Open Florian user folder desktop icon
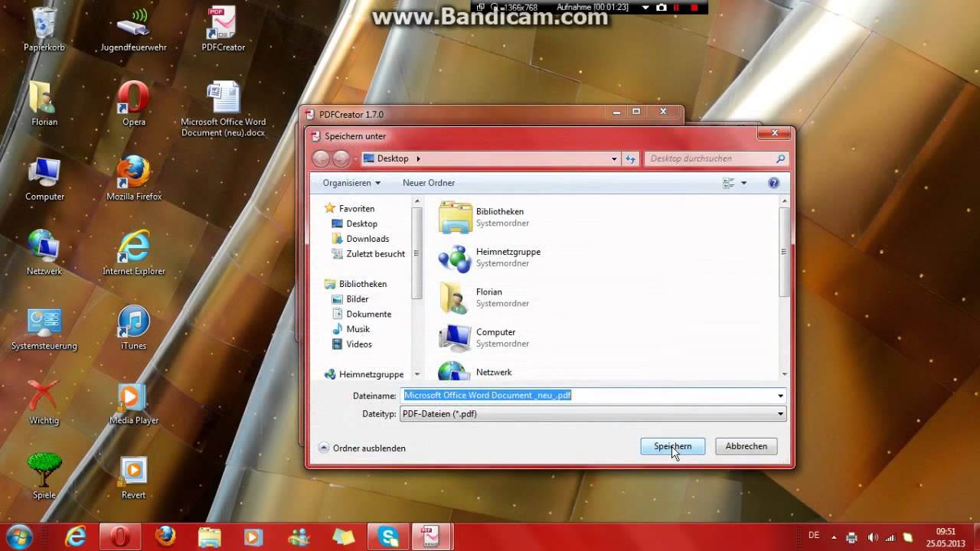Image resolution: width=980 pixels, height=551 pixels. pyautogui.click(x=44, y=103)
